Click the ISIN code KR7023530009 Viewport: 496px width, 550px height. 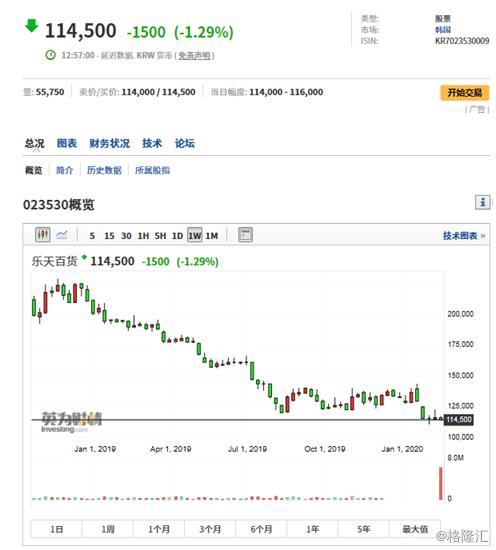pos(462,41)
